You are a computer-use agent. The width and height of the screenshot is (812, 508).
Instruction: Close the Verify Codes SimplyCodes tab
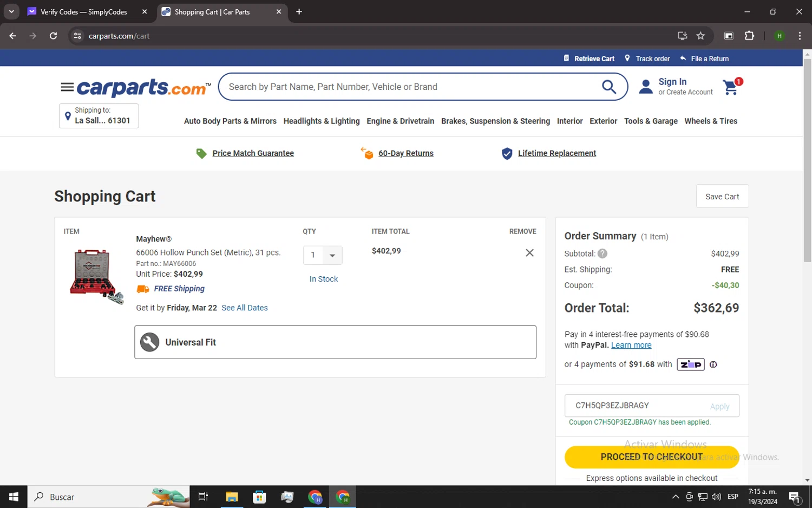(x=145, y=11)
